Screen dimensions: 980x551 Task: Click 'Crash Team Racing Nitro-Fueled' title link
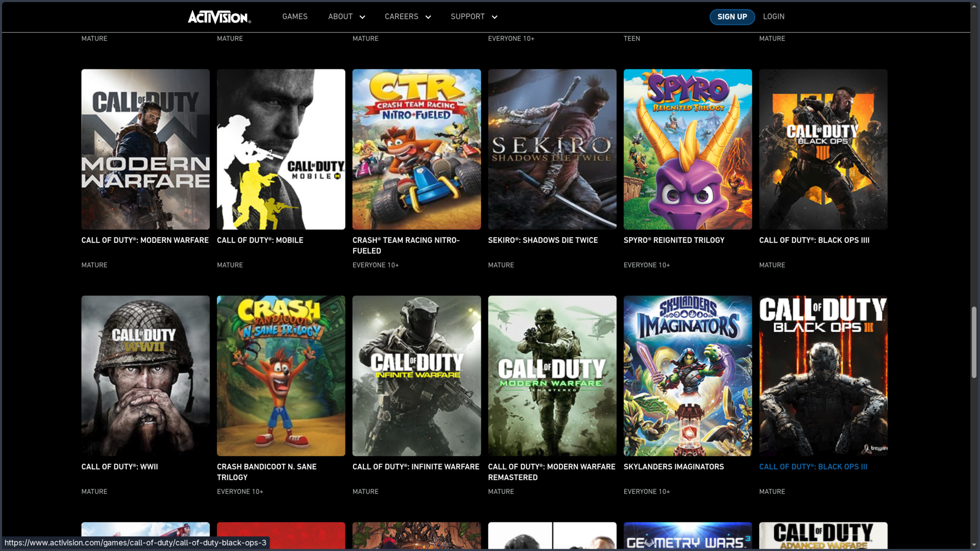[x=406, y=245]
